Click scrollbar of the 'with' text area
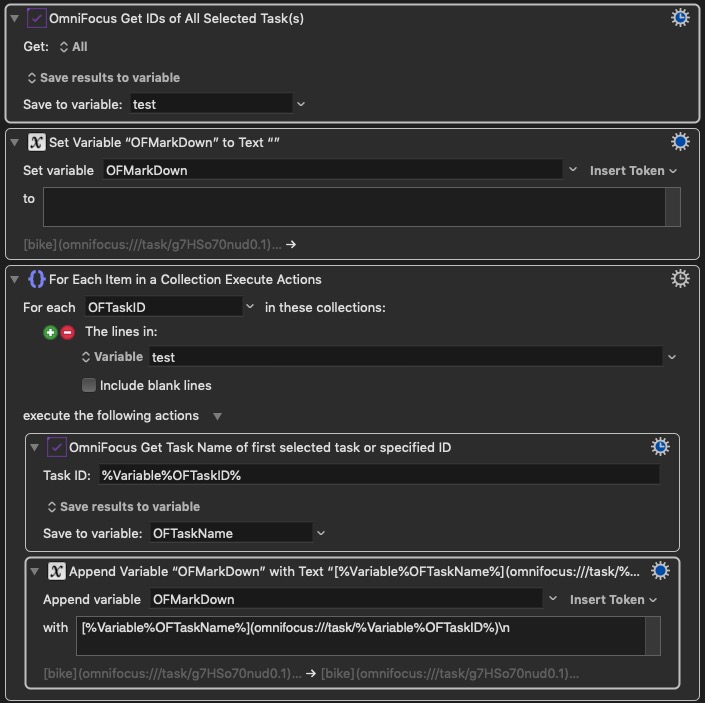Screen dimensions: 705x703 653,636
